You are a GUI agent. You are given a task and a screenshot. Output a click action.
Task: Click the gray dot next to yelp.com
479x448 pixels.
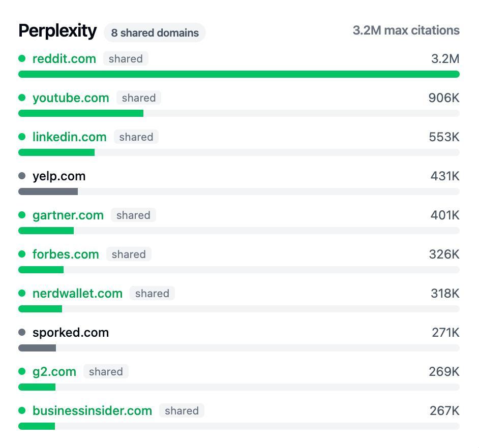click(22, 176)
